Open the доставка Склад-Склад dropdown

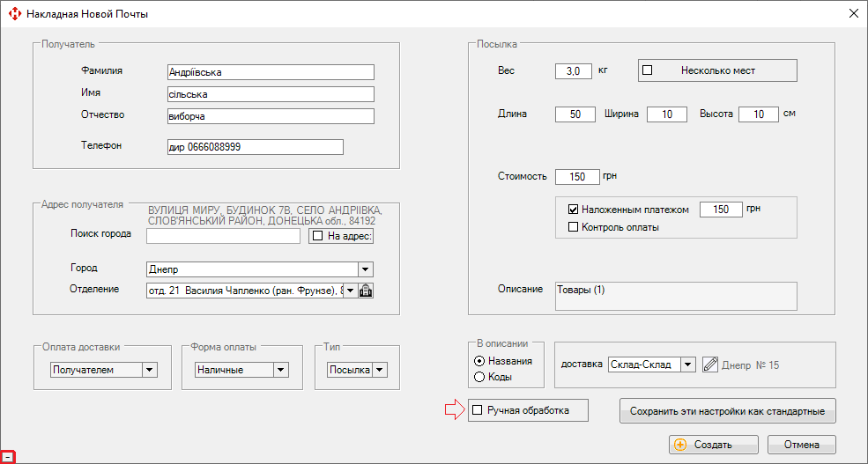687,365
